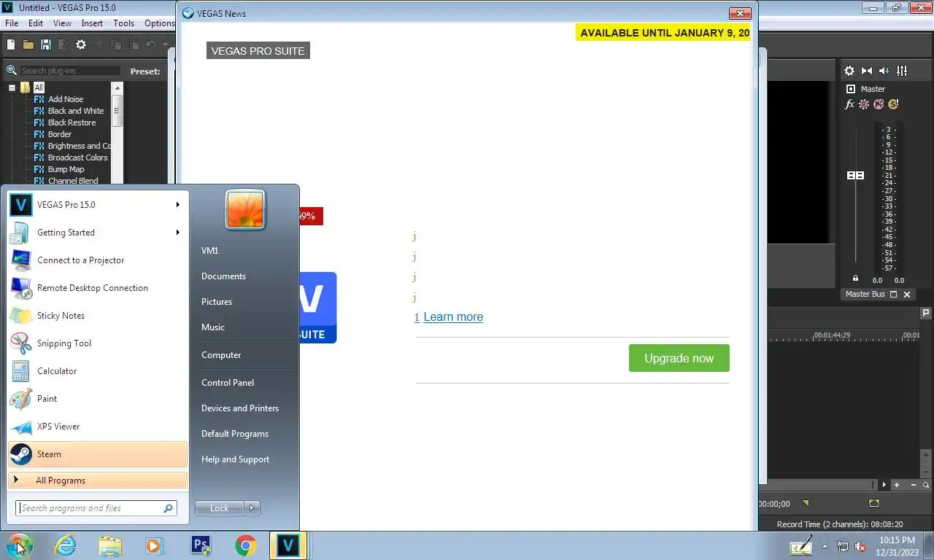Zoom in timeline with plus icon
The width and height of the screenshot is (934, 560).
[x=897, y=485]
